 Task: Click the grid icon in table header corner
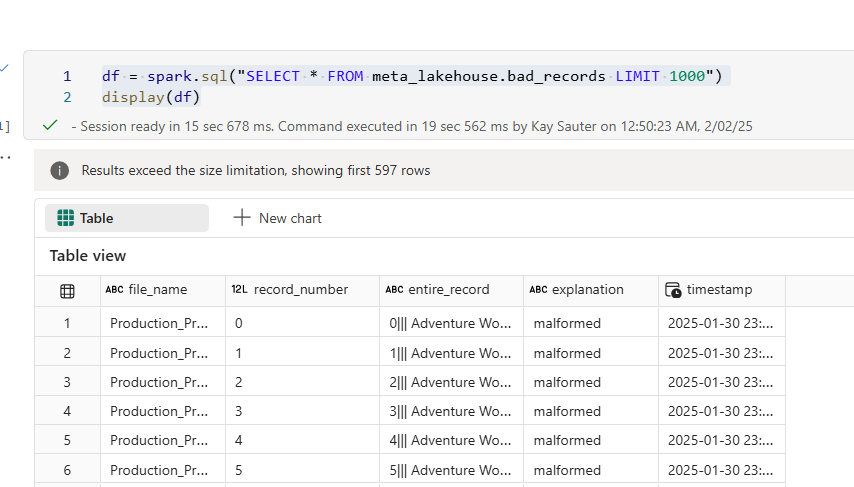pos(67,291)
